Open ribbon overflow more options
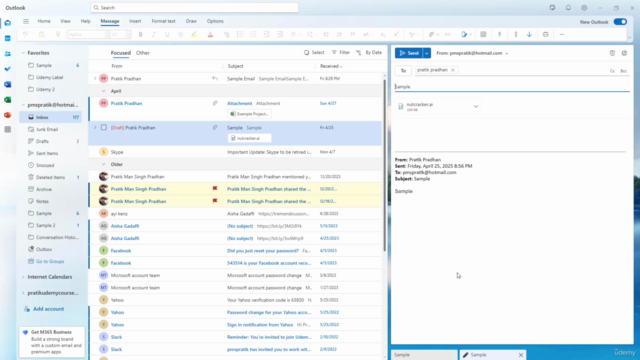 [x=562, y=35]
